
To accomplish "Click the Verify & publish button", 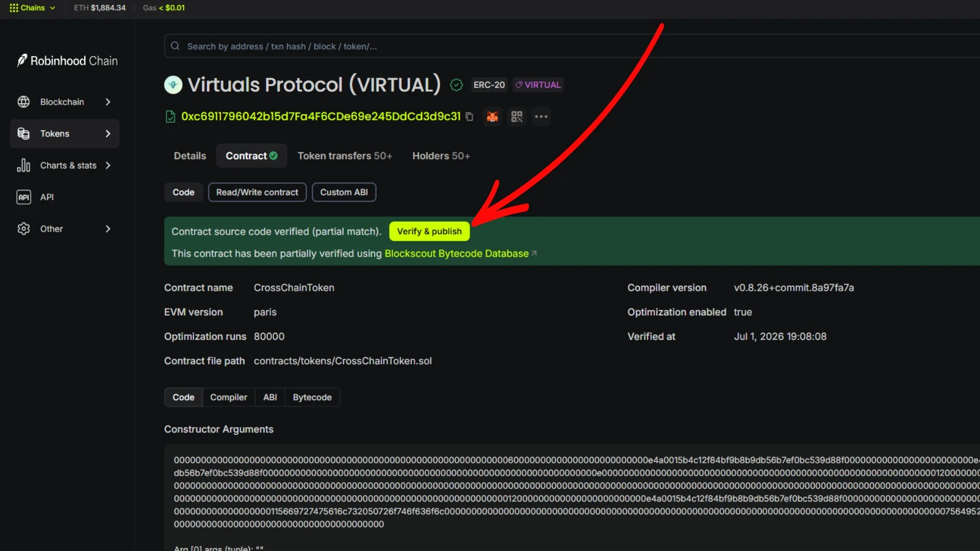I will point(429,232).
